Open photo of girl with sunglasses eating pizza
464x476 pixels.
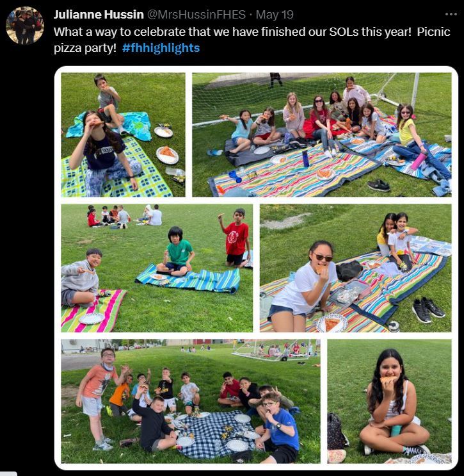(355, 268)
